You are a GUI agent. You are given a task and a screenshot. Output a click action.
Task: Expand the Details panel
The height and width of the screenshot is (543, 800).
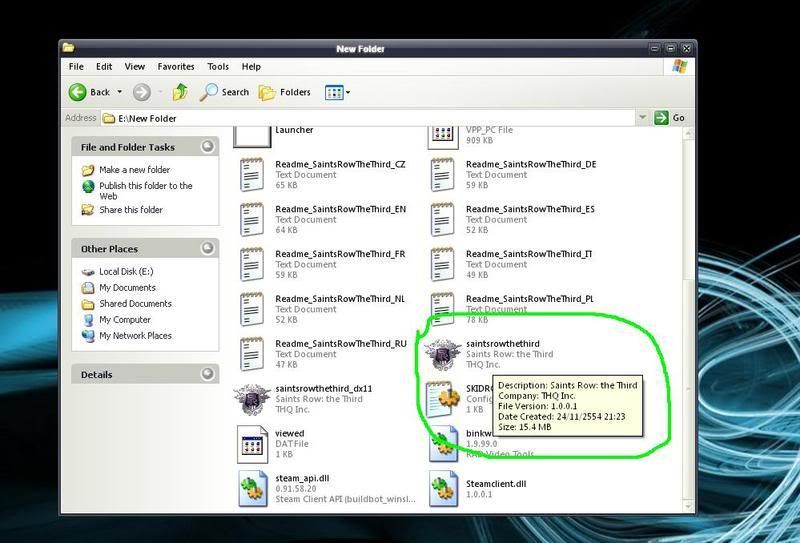[207, 374]
